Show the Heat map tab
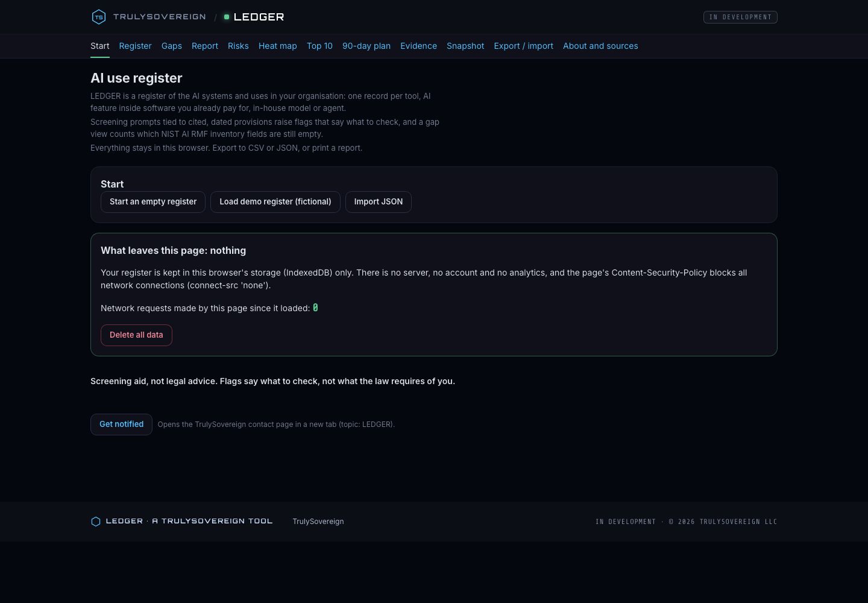 click(x=278, y=46)
